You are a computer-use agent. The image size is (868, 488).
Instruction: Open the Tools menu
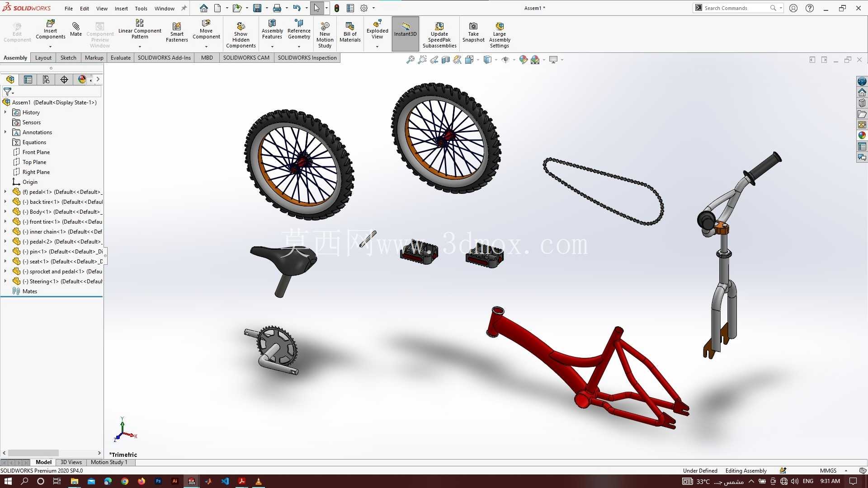click(x=141, y=8)
